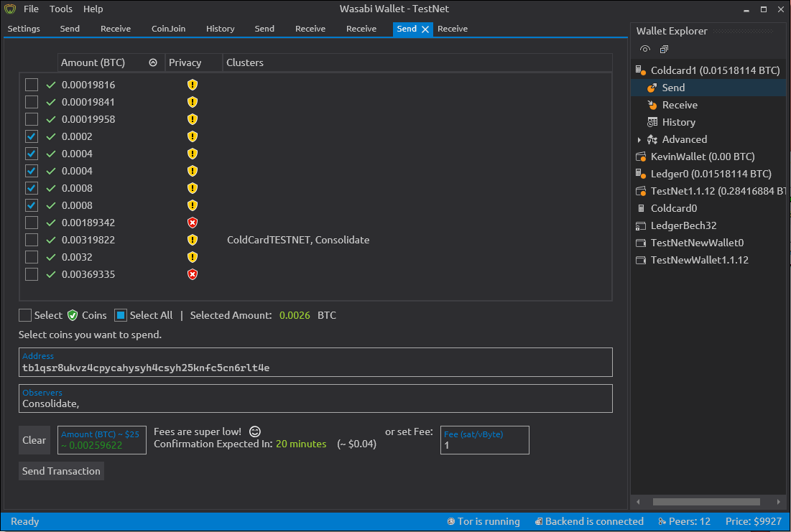Sort by the Clusters column header

coord(417,62)
